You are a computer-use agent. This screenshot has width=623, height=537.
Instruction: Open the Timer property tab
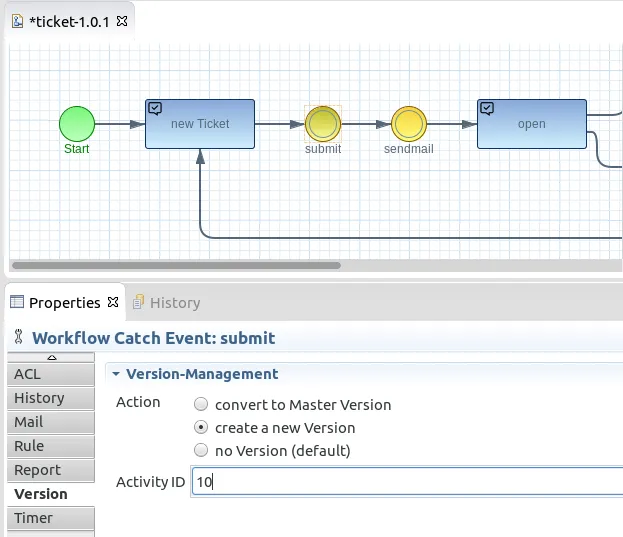[51, 518]
